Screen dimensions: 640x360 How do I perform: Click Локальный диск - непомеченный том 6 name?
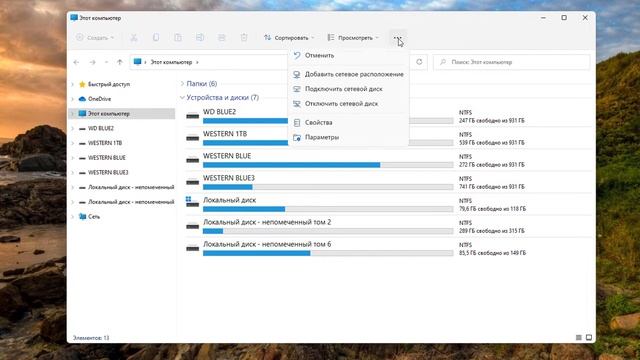(267, 244)
